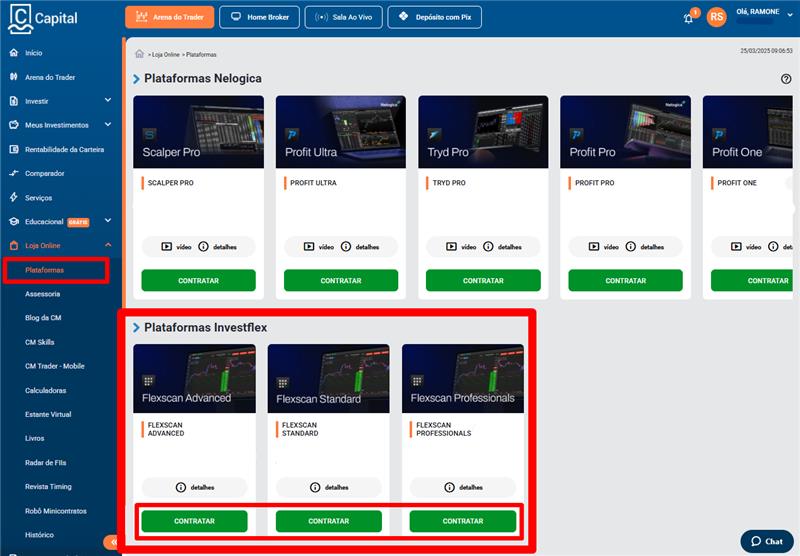Collapse the Loja Online menu chevron
Screen dimensions: 800x556
(108, 245)
